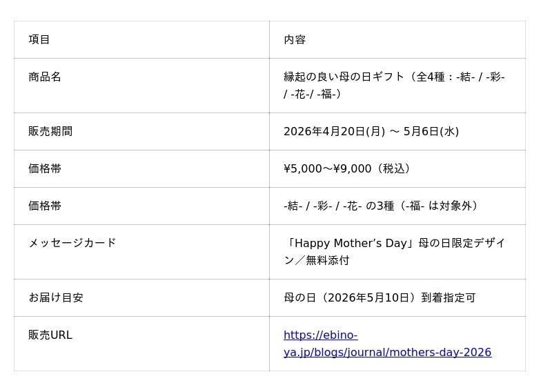The height and width of the screenshot is (392, 552).
Task: Click the 項目 header cell
Action: (x=39, y=39)
